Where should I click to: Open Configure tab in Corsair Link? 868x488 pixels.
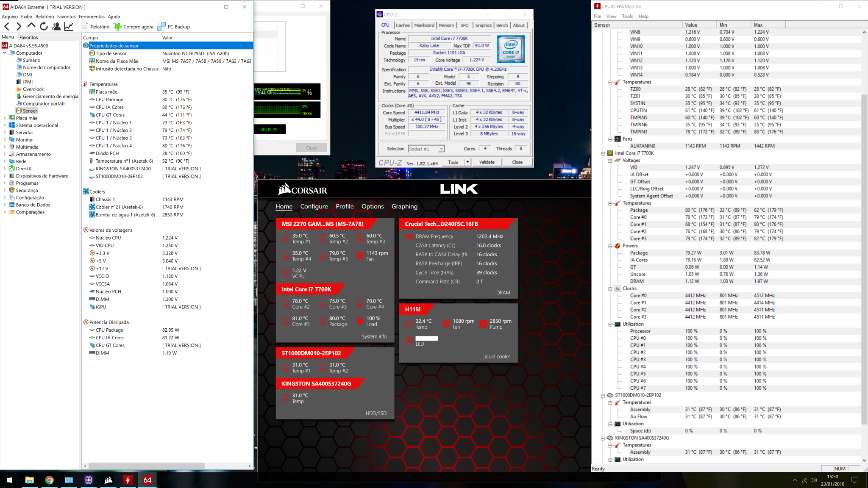(314, 206)
